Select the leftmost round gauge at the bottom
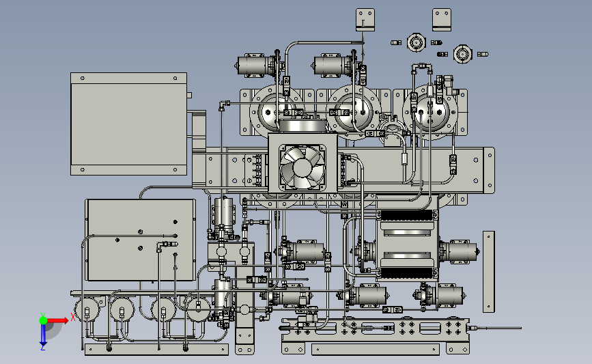The image size is (592, 364). [88, 309]
